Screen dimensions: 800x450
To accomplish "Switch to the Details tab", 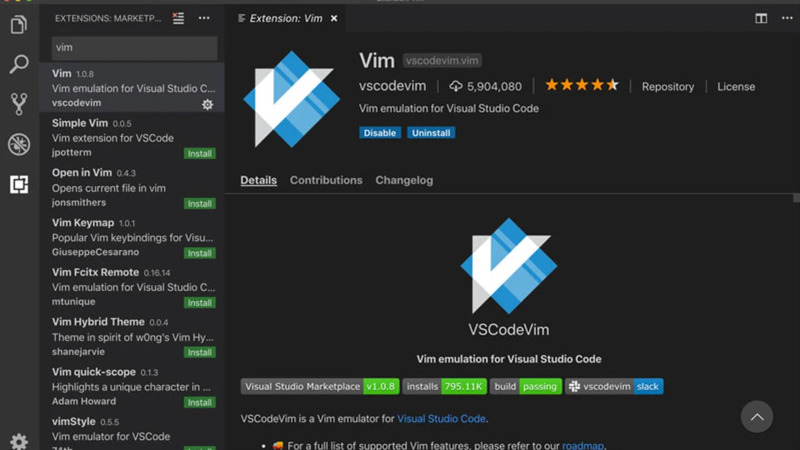I will (259, 180).
